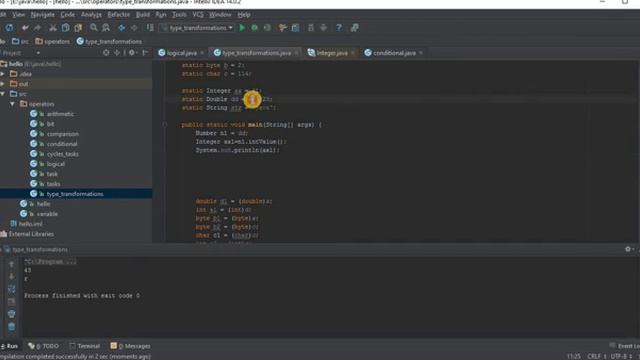Viewport: 640px width, 360px height.
Task: Click the src breadcrumb
Action: [x=20, y=41]
